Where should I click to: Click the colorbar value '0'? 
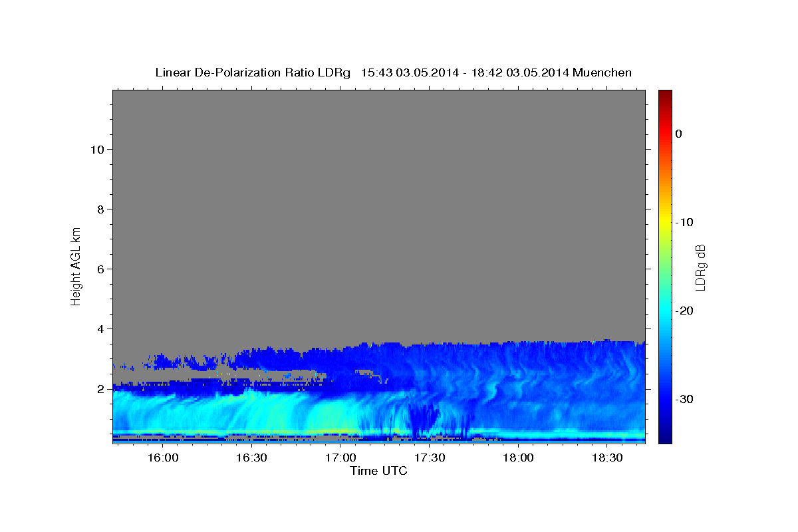678,134
